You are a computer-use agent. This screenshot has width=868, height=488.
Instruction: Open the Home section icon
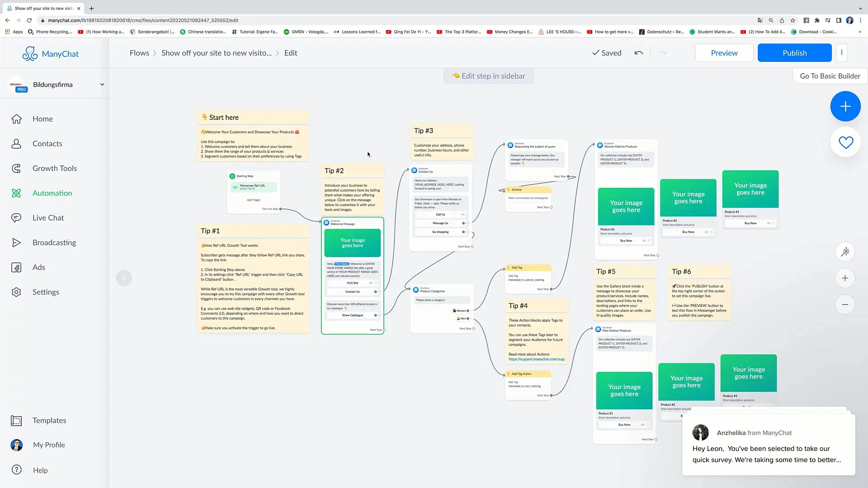[x=16, y=119]
